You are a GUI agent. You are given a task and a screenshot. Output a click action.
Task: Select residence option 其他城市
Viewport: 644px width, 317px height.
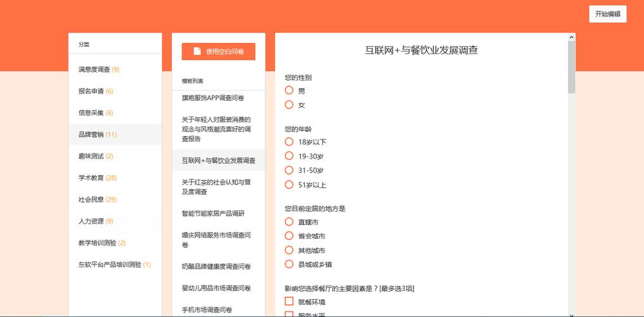pyautogui.click(x=289, y=250)
